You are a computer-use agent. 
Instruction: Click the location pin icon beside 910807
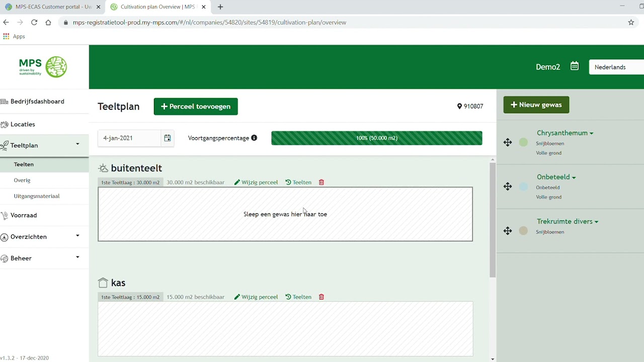[x=459, y=107]
